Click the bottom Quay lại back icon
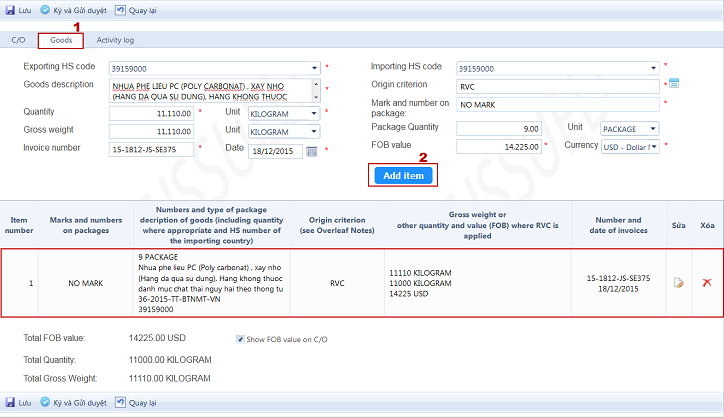 [x=120, y=402]
